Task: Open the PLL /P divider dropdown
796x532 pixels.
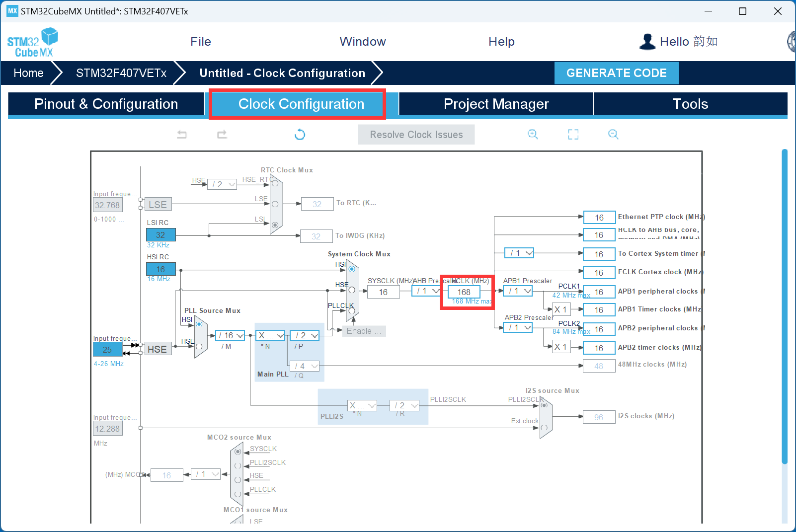Action: [305, 336]
